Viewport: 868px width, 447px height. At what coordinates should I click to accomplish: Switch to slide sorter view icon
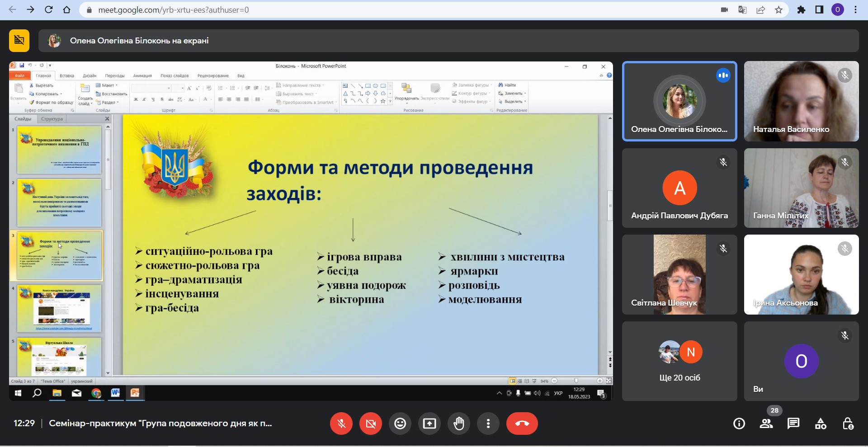519,381
